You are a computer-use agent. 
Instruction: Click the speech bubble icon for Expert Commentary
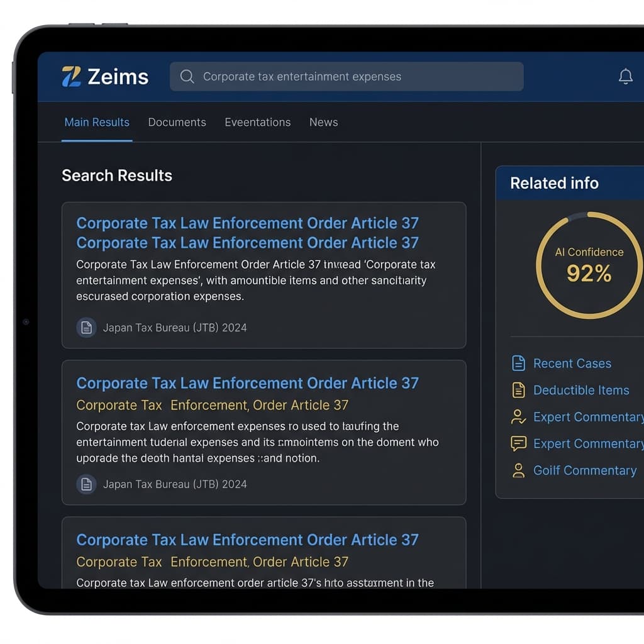pos(518,444)
